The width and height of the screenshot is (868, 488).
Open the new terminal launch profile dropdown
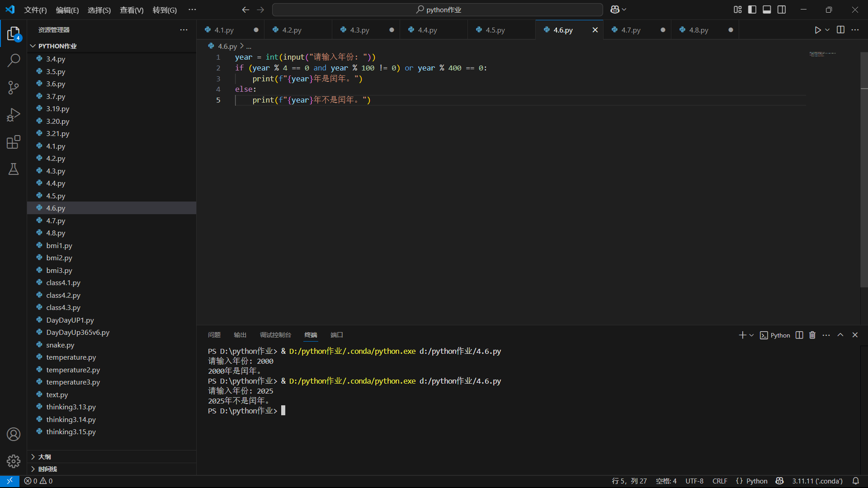(752, 335)
